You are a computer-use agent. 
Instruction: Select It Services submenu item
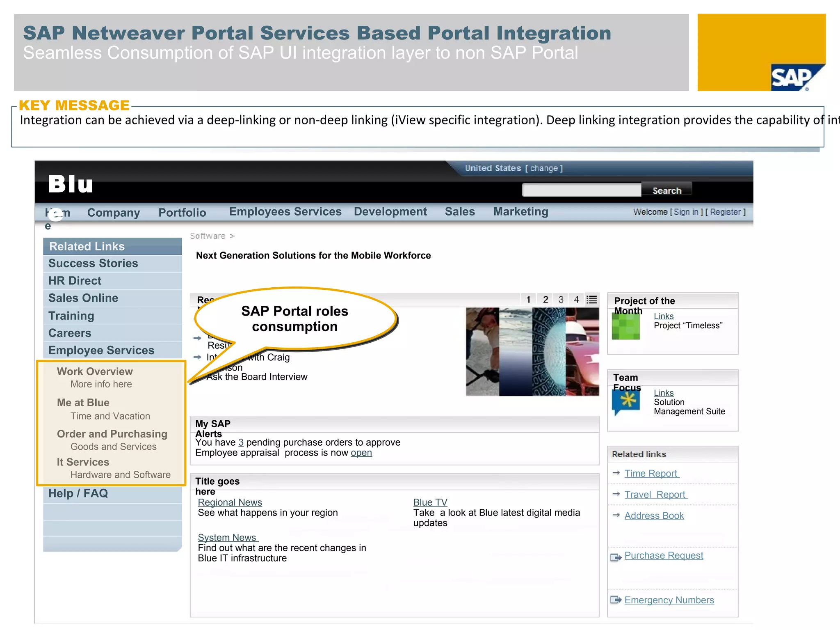tap(83, 462)
